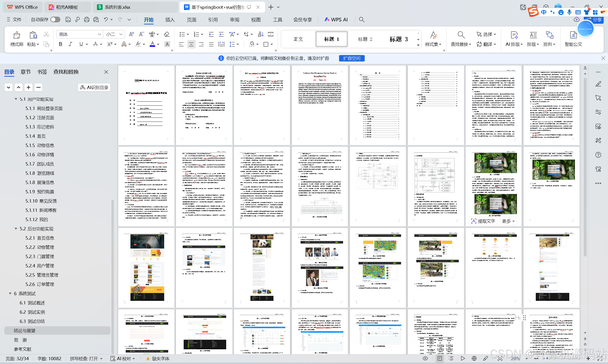Click the shading paint bucket color icon
608x364 pixels.
tap(252, 44)
